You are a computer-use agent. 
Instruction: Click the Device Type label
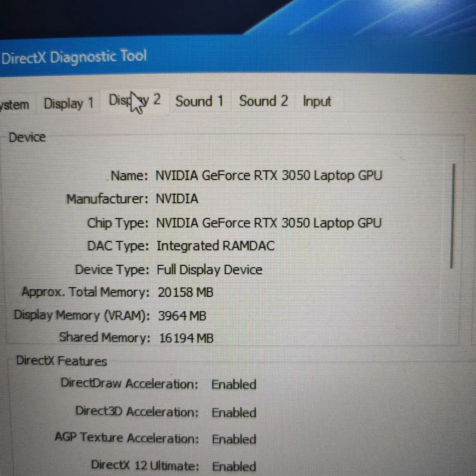112,270
